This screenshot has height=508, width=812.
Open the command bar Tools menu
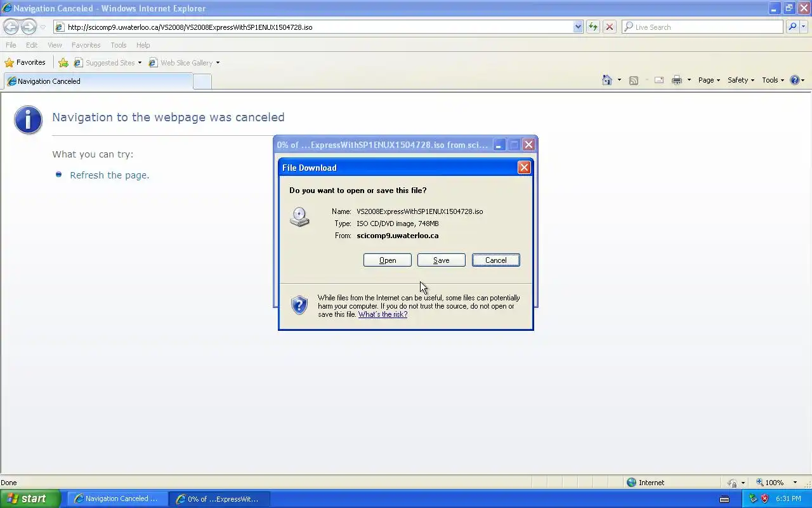click(x=773, y=80)
